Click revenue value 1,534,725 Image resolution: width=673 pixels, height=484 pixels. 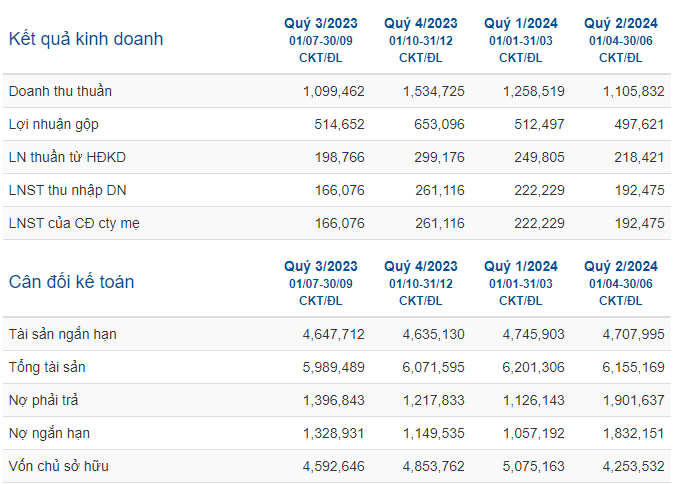pyautogui.click(x=434, y=91)
